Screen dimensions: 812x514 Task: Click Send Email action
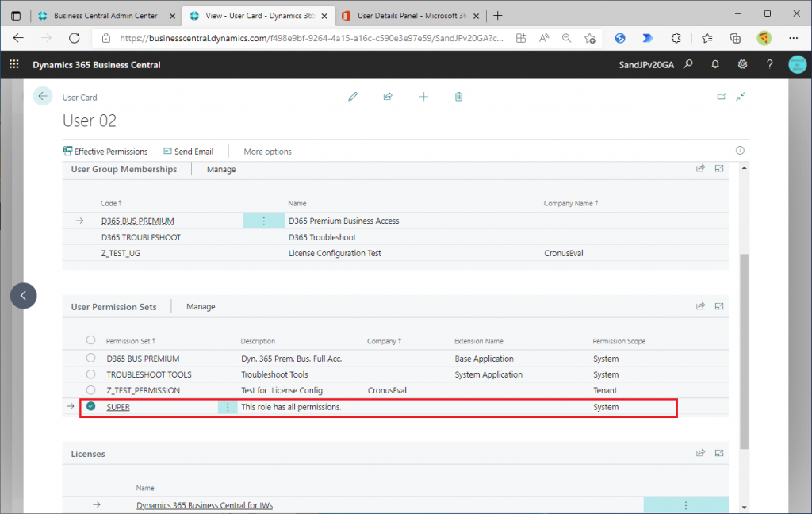click(189, 152)
